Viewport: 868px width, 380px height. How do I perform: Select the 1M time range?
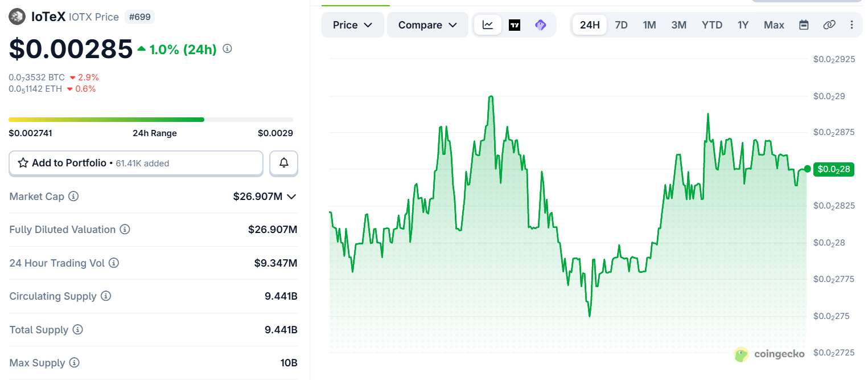(x=649, y=25)
